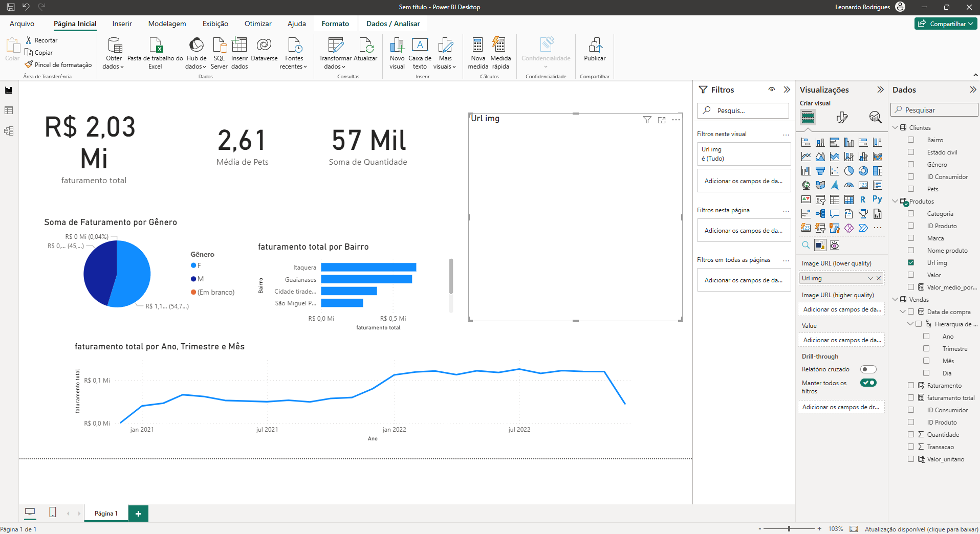980x534 pixels.
Task: Turn off Manter todos os filtros toggle
Action: (x=868, y=383)
